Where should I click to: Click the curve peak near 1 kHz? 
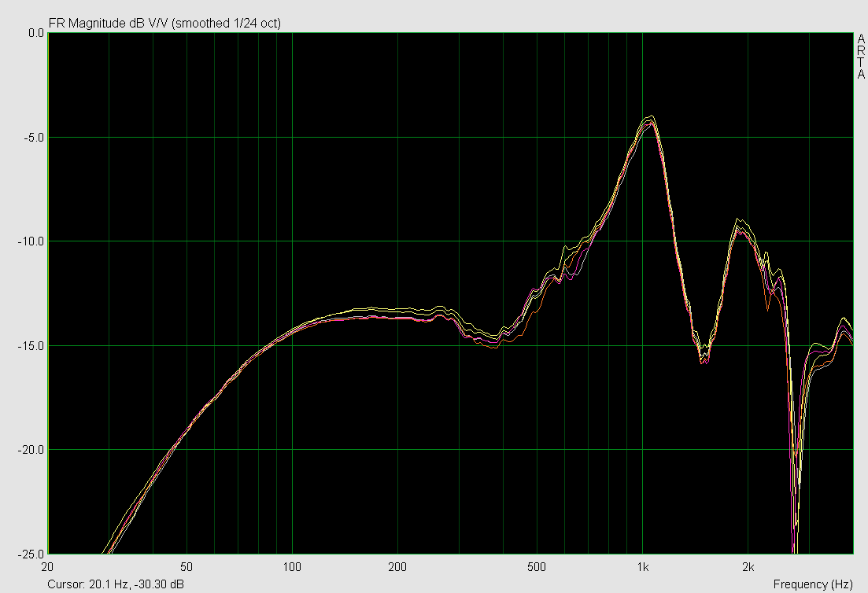pos(651,119)
